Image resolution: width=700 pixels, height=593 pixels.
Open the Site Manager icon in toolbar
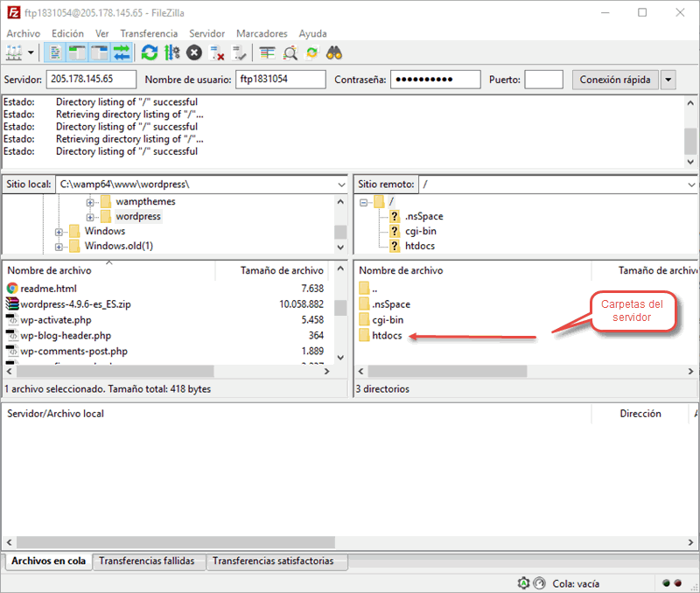[15, 52]
